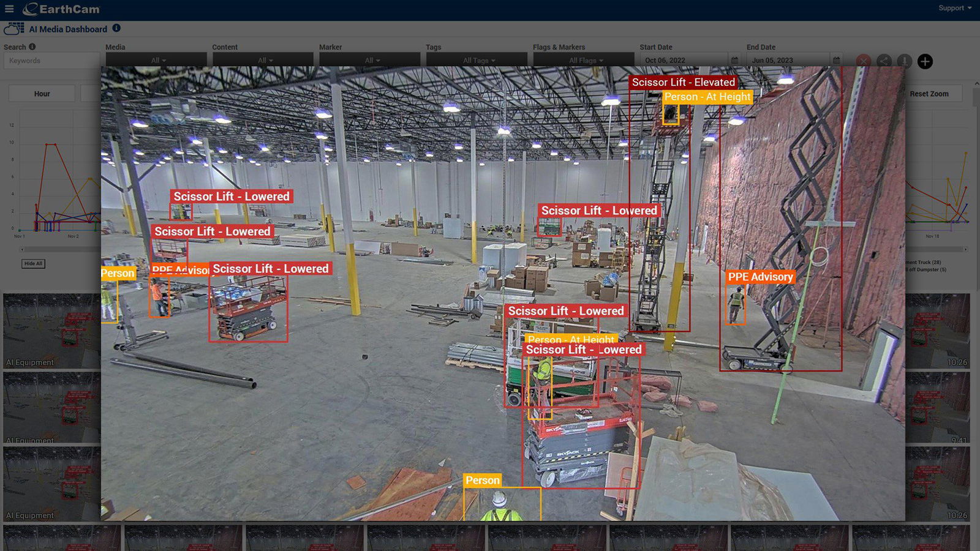The image size is (980, 551).
Task: Click the black plus icon near the image
Action: tap(924, 61)
